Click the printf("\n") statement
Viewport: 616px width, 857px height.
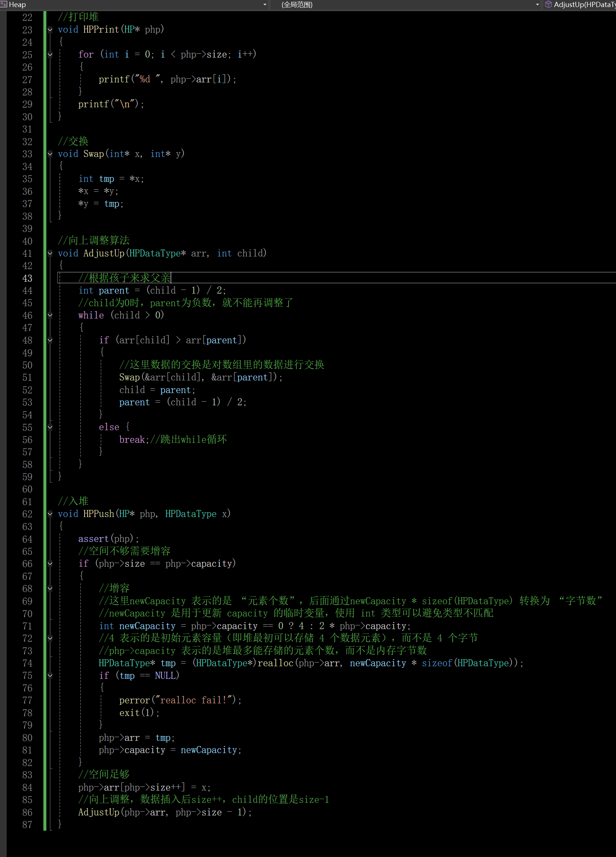(x=111, y=104)
